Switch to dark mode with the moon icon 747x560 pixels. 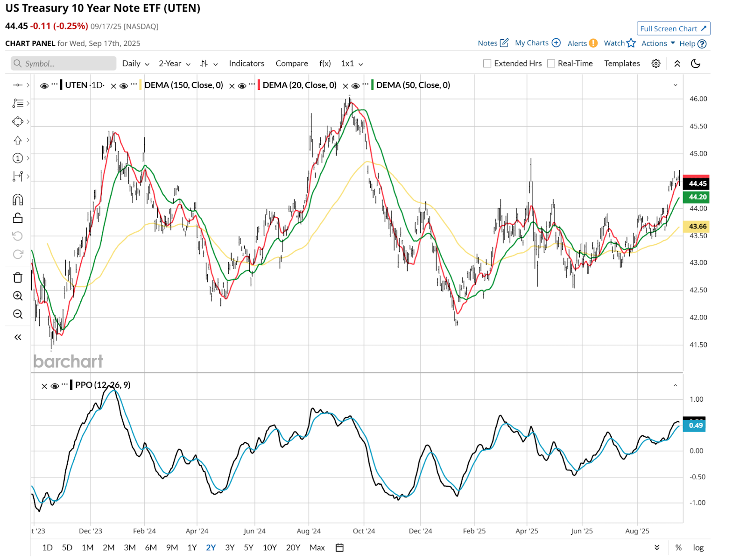click(696, 64)
